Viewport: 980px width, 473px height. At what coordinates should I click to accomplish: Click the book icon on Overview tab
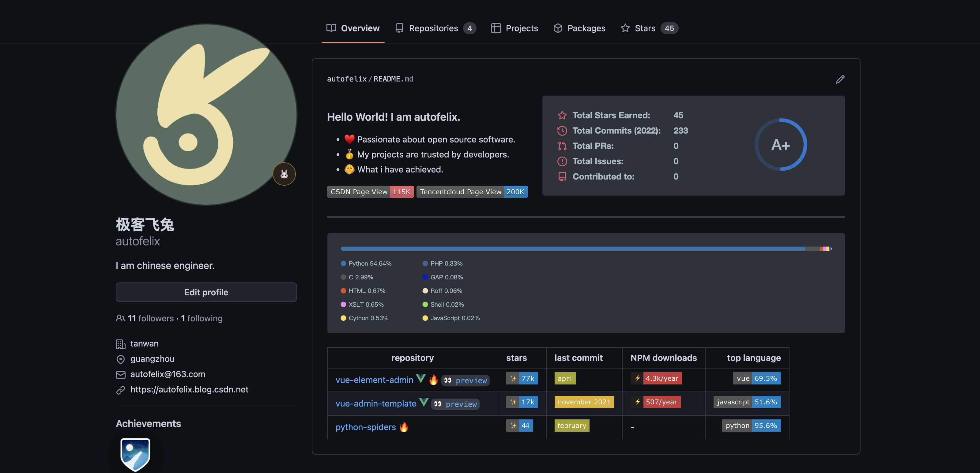point(331,28)
